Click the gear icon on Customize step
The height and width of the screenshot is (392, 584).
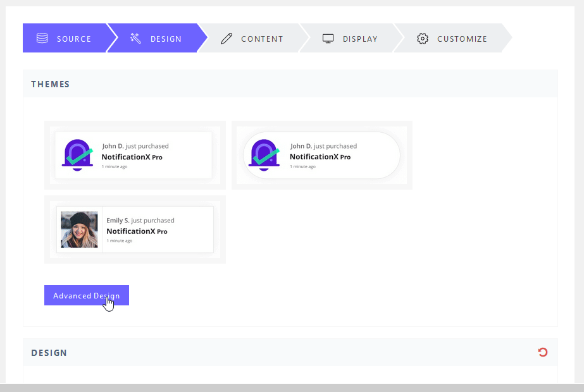(x=423, y=39)
